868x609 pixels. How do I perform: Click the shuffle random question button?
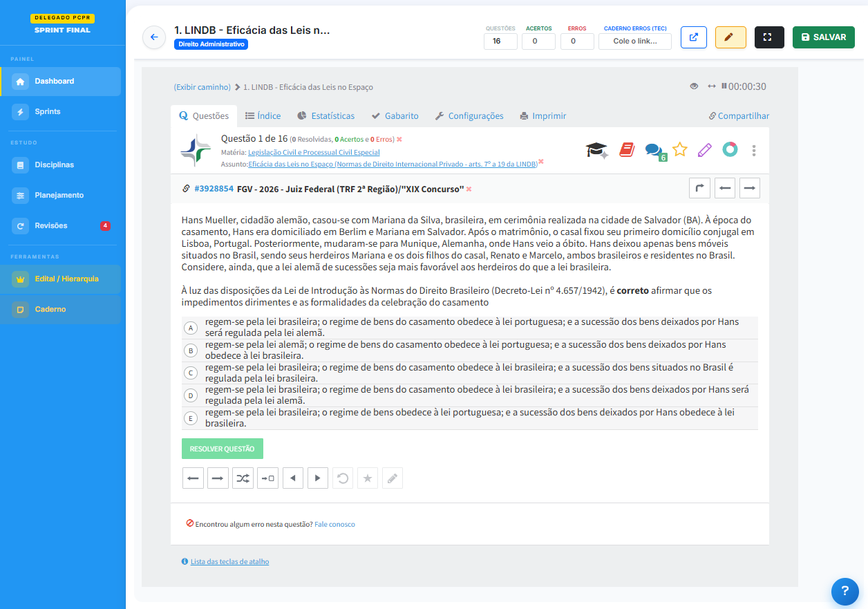(243, 478)
